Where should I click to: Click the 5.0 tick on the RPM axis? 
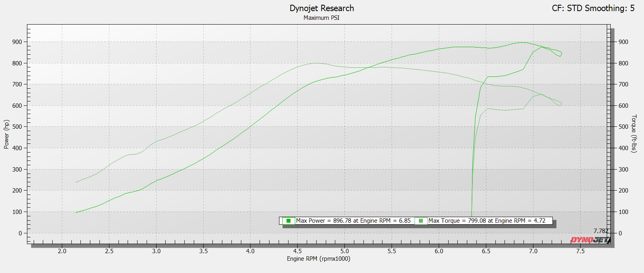[344, 251]
